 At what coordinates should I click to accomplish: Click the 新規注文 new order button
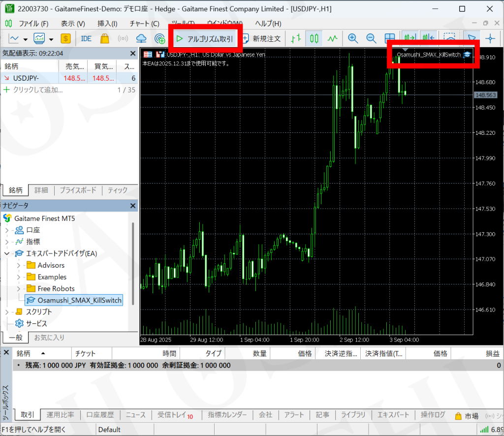261,38
